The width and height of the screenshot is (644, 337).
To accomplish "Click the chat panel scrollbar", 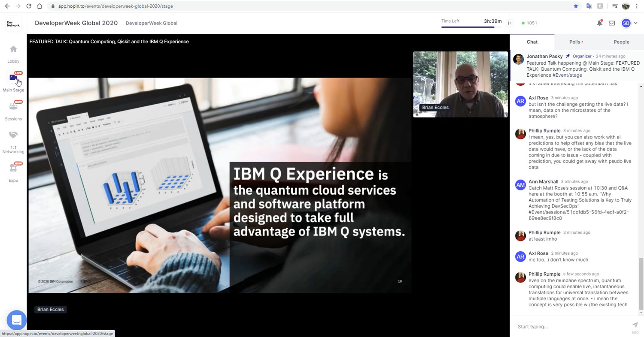I will click(x=641, y=283).
